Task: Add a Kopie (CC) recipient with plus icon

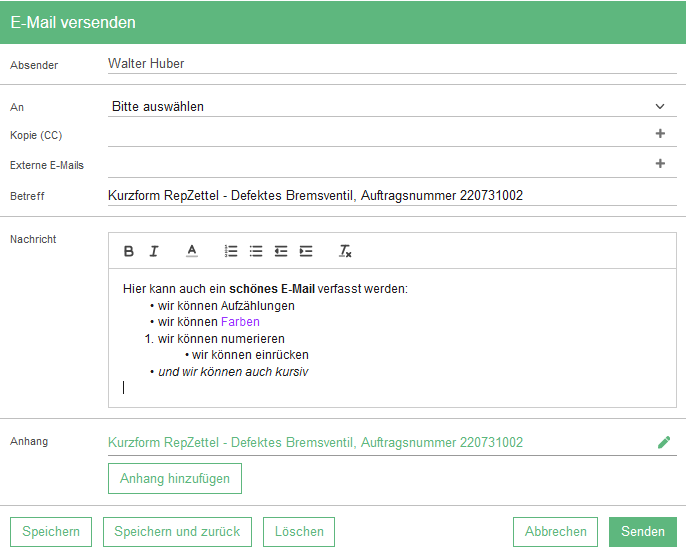Action: pos(660,134)
